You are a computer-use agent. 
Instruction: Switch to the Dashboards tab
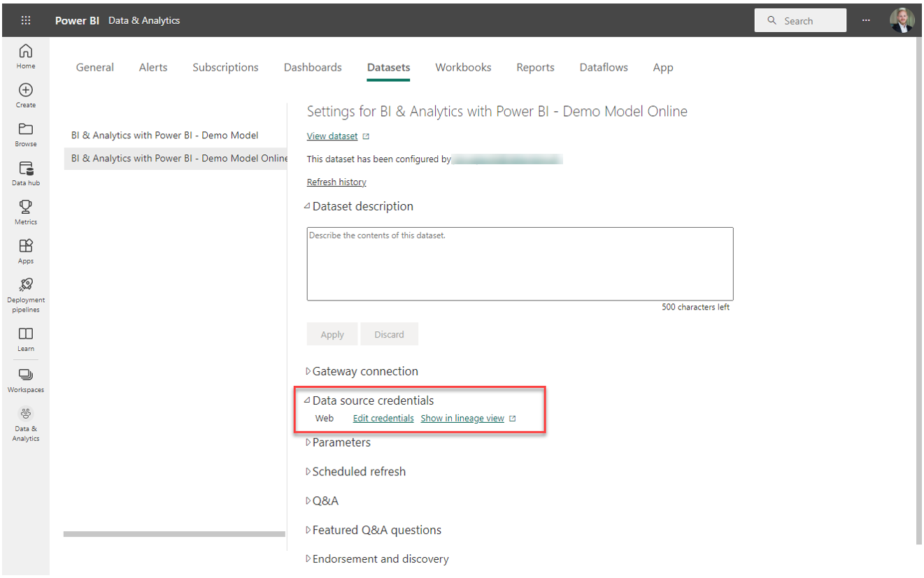click(x=313, y=68)
